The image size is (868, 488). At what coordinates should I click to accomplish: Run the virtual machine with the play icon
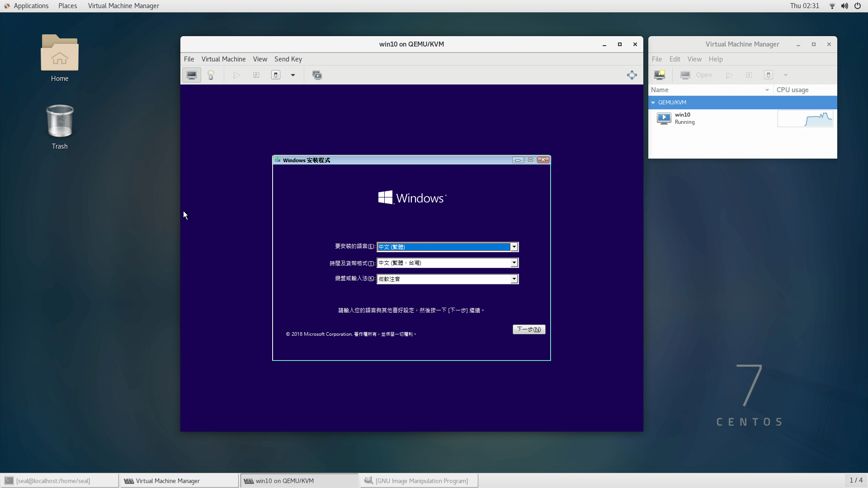tap(729, 75)
